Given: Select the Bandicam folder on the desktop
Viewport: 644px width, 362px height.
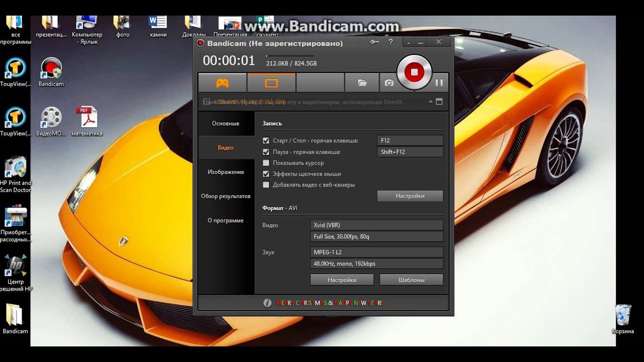Looking at the screenshot, I should [x=15, y=319].
